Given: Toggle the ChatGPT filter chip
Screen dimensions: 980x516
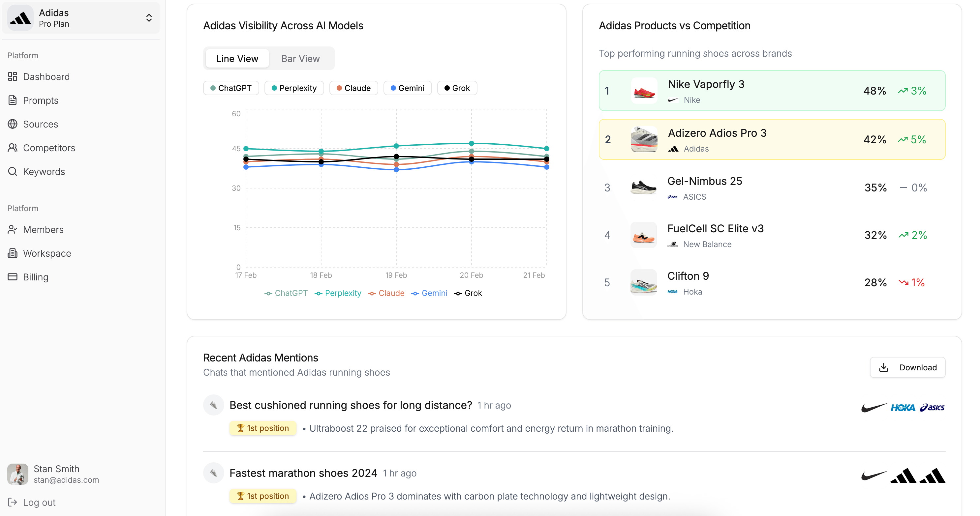Looking at the screenshot, I should (231, 88).
